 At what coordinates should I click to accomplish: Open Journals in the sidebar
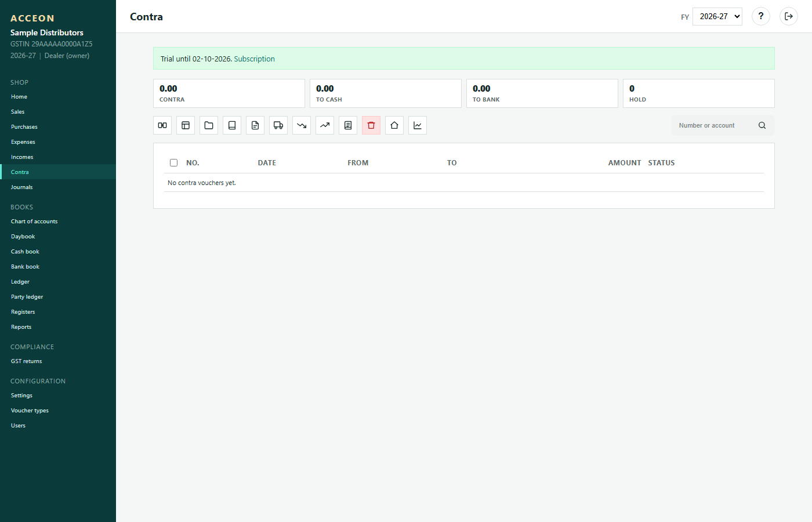(x=58, y=187)
